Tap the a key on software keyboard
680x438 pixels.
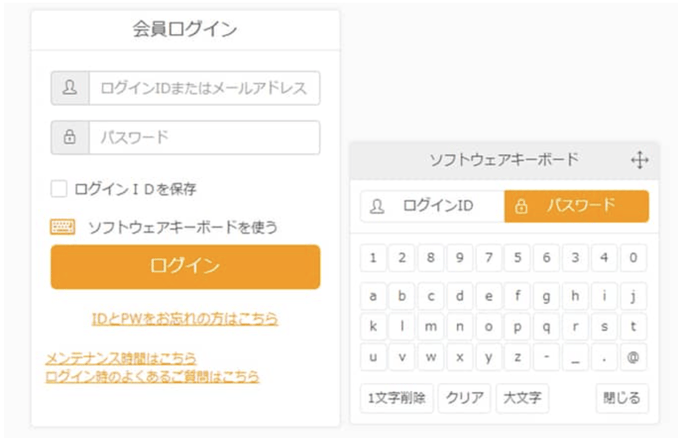(x=373, y=296)
